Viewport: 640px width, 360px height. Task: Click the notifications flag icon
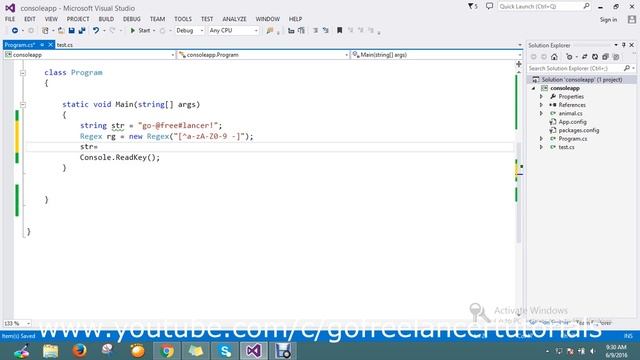pyautogui.click(x=473, y=7)
